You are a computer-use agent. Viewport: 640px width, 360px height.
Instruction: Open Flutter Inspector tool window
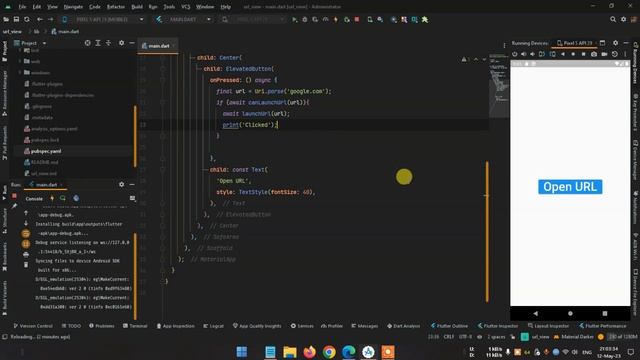click(x=498, y=326)
